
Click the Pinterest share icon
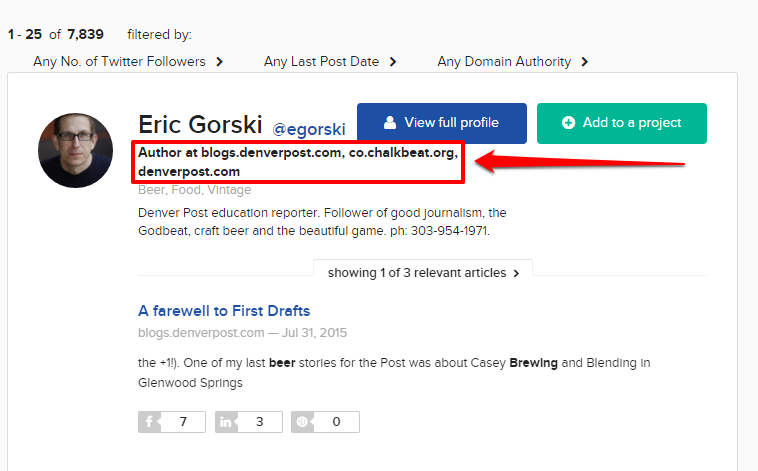click(302, 422)
